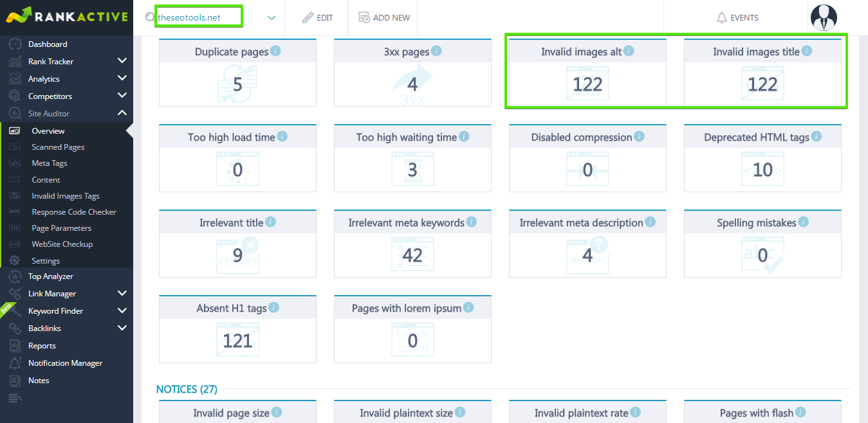This screenshot has width=868, height=423.
Task: Open Content section in sidebar
Action: [x=46, y=180]
